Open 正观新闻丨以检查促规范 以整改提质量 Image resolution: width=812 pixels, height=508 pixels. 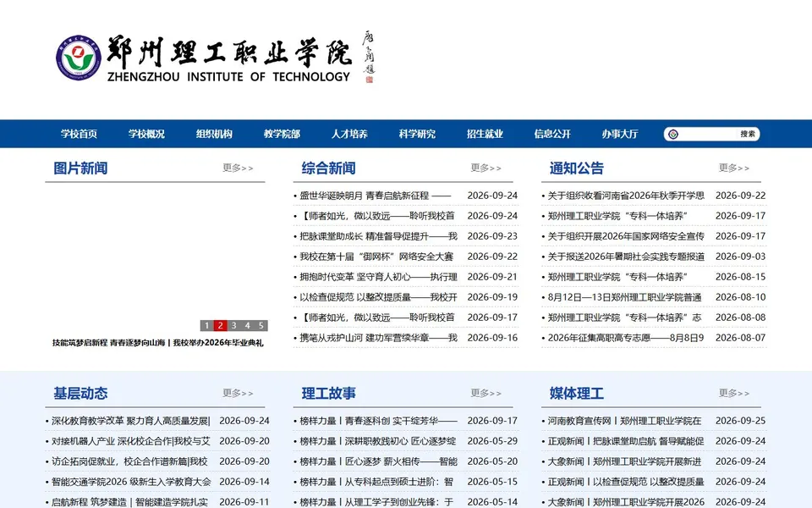(626, 482)
